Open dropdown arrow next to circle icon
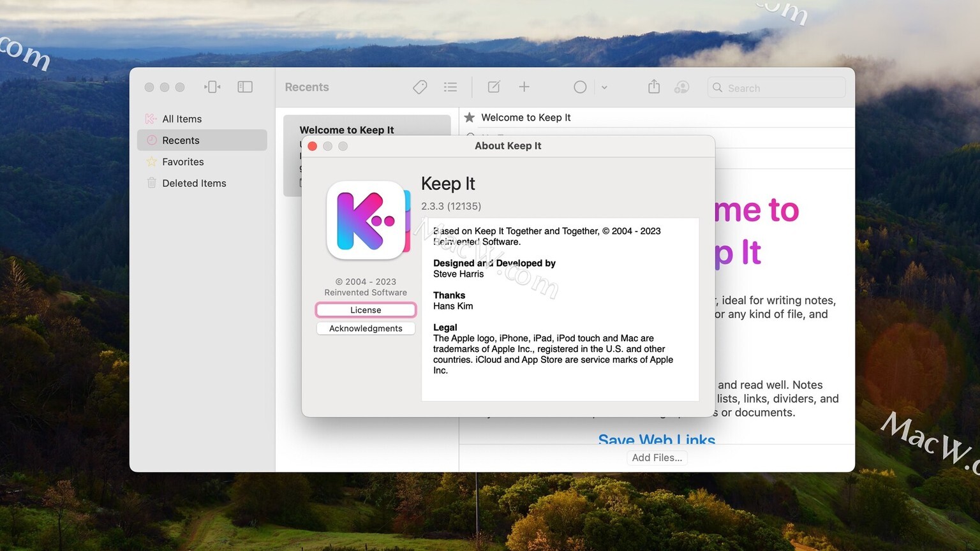 click(604, 87)
